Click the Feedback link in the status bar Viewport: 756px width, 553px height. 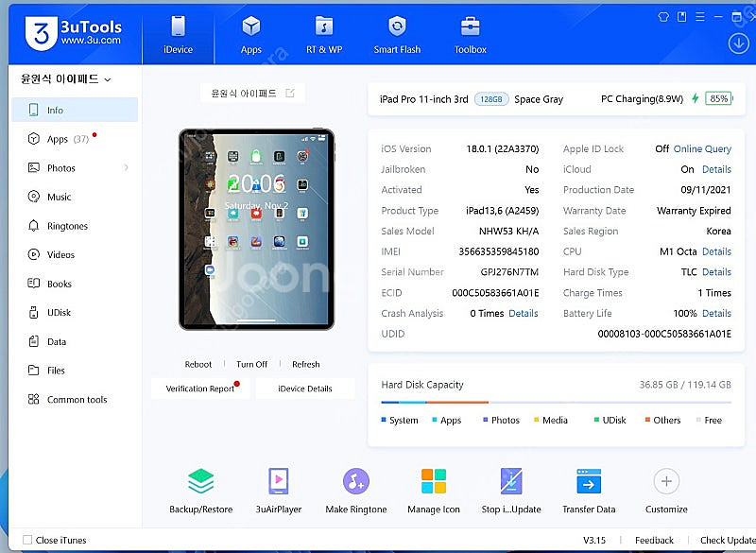(x=654, y=540)
